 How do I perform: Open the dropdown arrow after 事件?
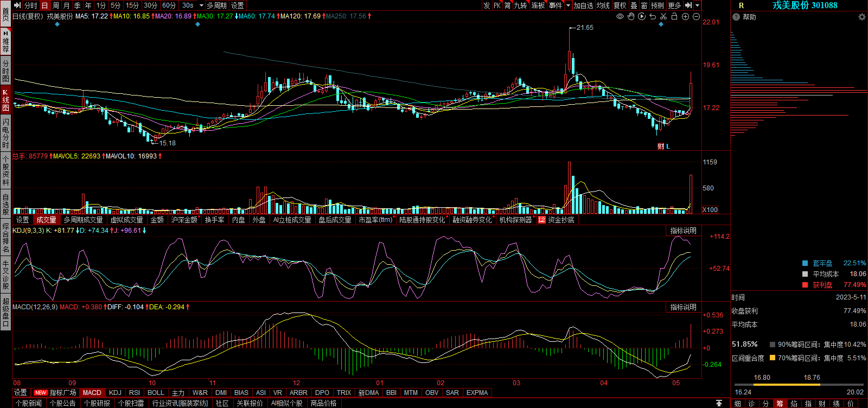(x=568, y=5)
